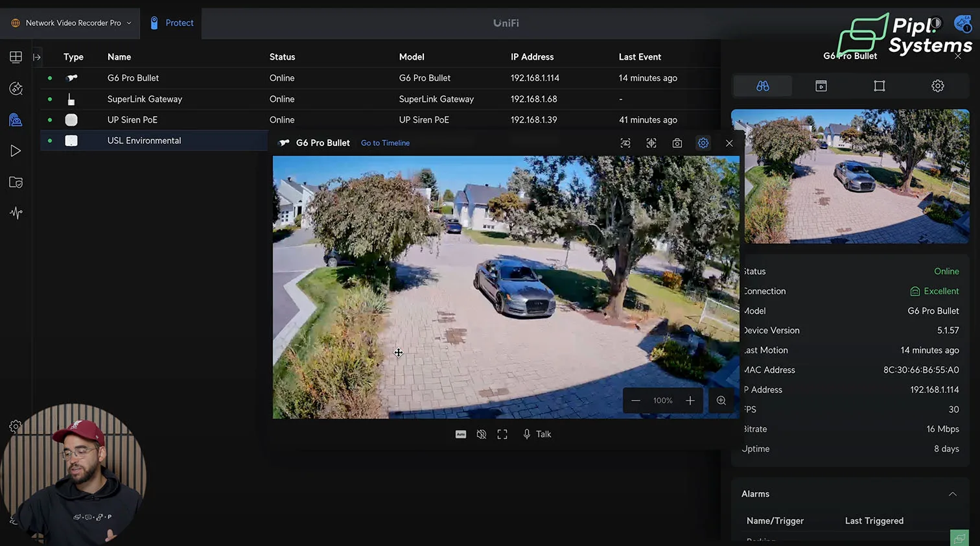
Task: Open the settings gear tab in side panel
Action: click(x=938, y=86)
